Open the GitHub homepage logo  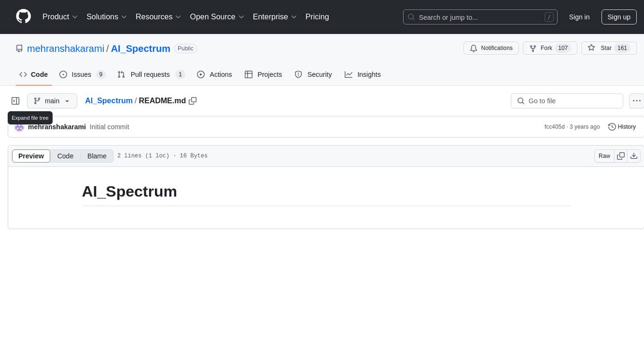[x=23, y=17]
